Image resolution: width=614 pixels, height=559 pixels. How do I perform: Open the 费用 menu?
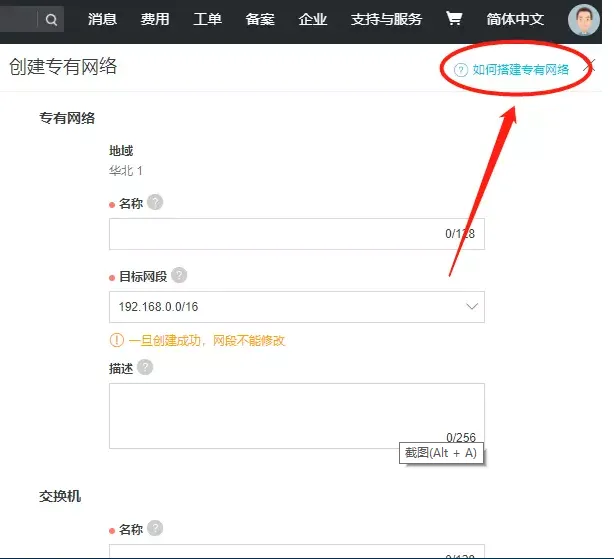(x=155, y=19)
